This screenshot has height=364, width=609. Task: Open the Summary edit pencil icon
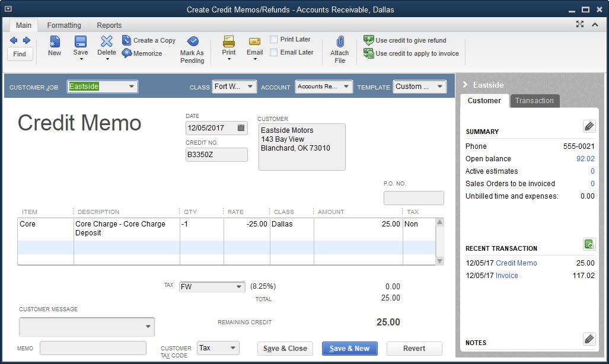(589, 126)
